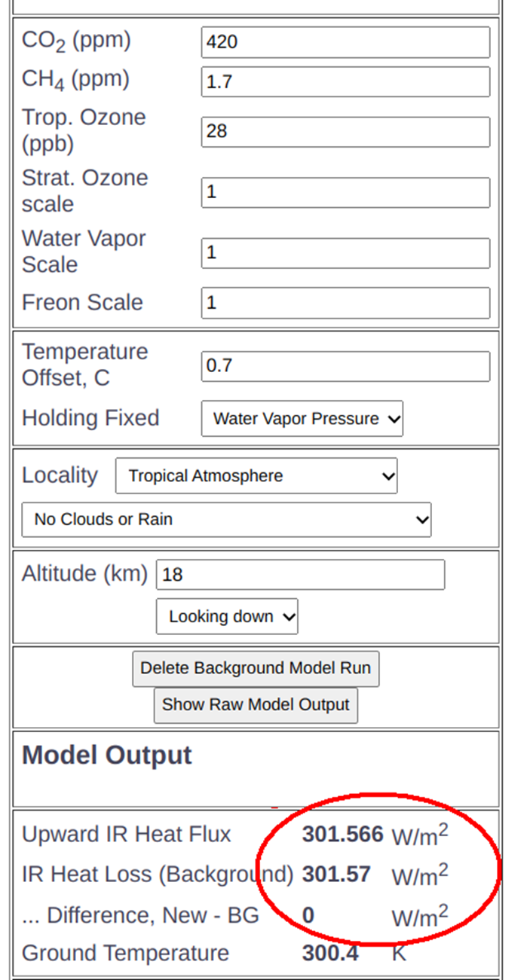Viewport: 530px width, 980px height.
Task: Click the Strat. Ozone scale input
Action: (x=345, y=192)
